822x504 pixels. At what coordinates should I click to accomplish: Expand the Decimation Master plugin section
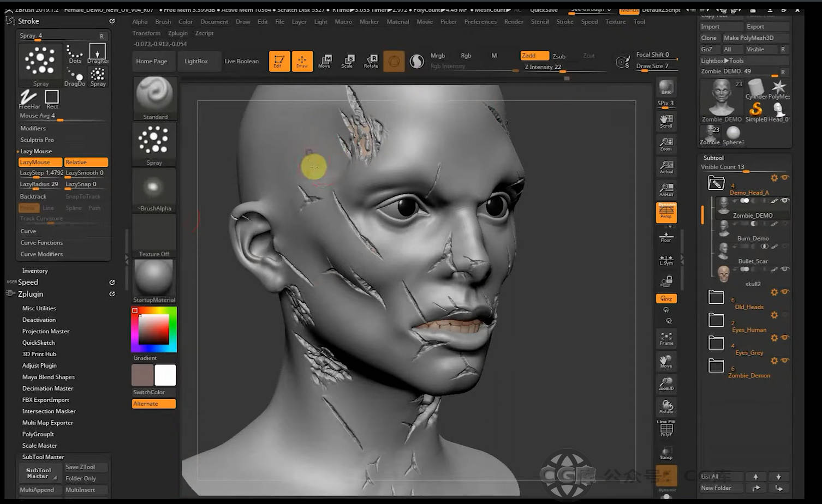tap(47, 388)
